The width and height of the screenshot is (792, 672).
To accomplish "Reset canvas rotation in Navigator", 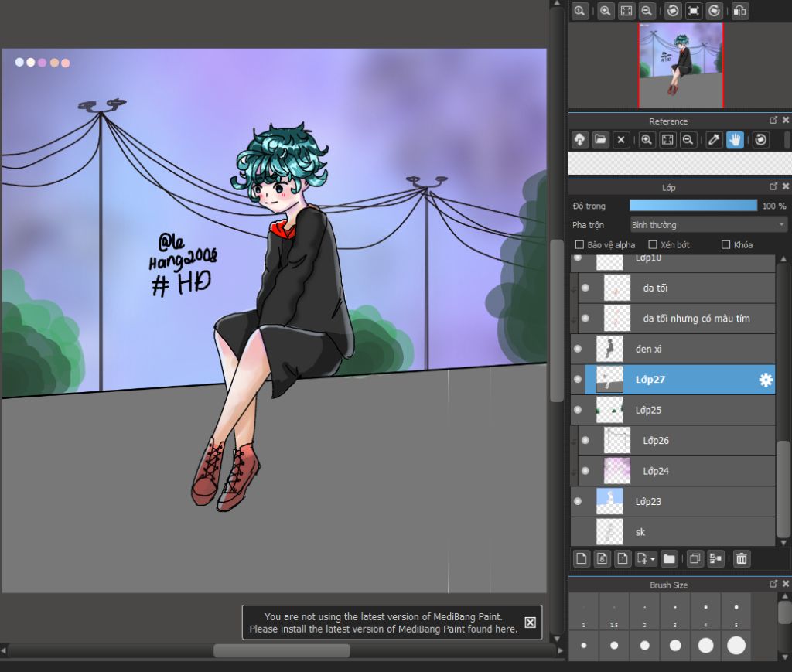I will coord(694,11).
